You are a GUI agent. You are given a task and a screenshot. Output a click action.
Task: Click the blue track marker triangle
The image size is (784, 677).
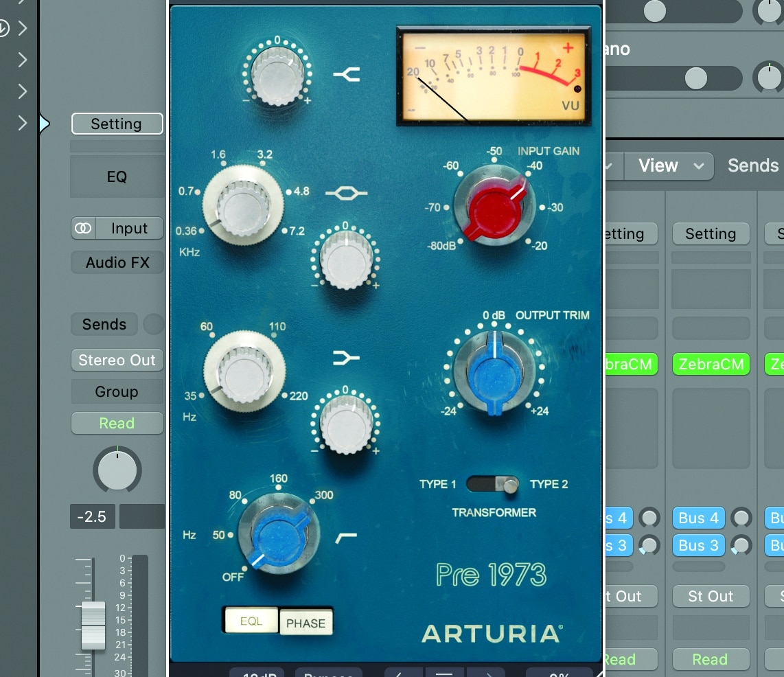(x=44, y=123)
